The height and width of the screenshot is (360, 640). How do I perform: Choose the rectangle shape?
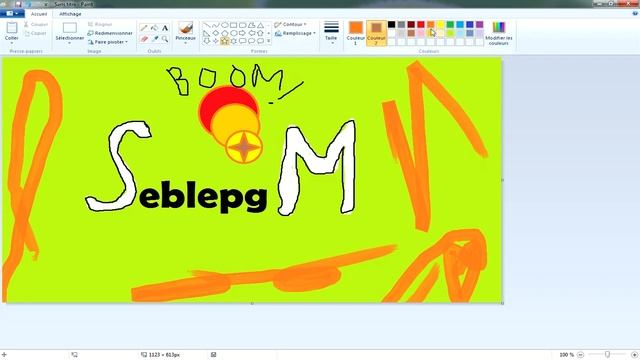tap(233, 25)
